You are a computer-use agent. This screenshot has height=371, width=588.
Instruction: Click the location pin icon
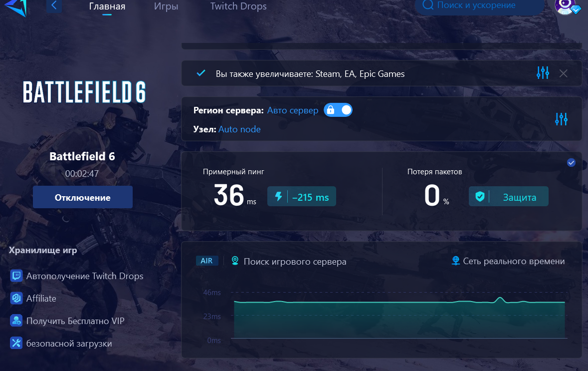pyautogui.click(x=235, y=261)
